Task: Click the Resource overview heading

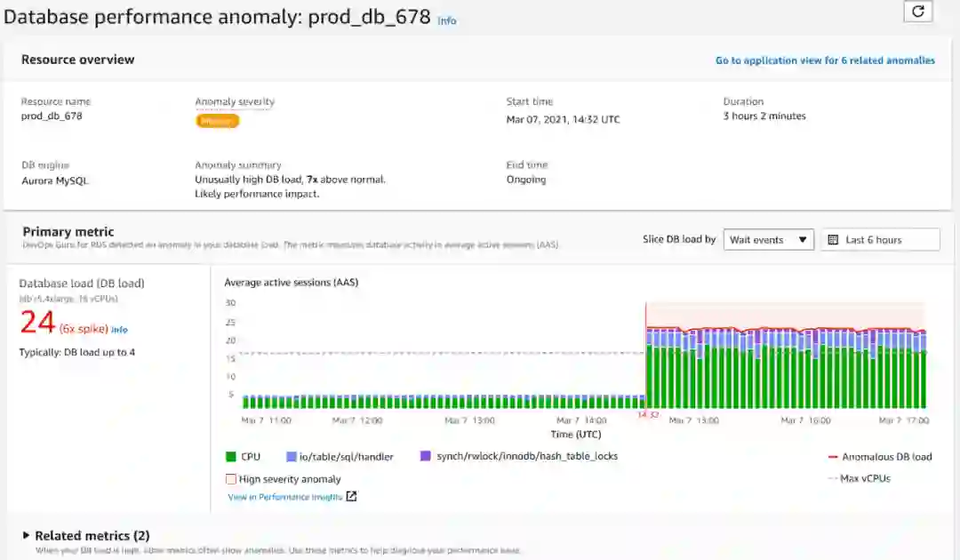Action: pyautogui.click(x=77, y=60)
